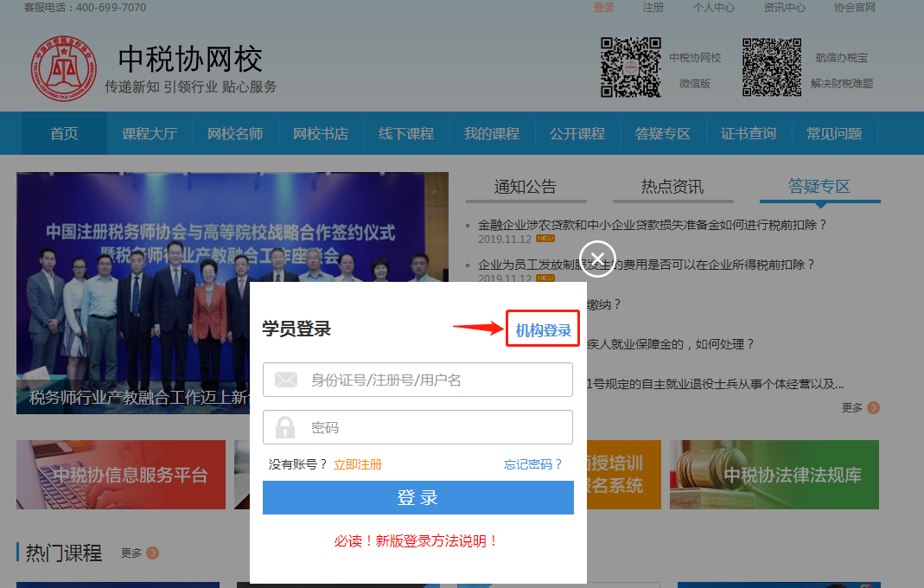Screen dimensions: 924x588
Task: Click the 中税协网校 site title text
Action: tap(190, 60)
